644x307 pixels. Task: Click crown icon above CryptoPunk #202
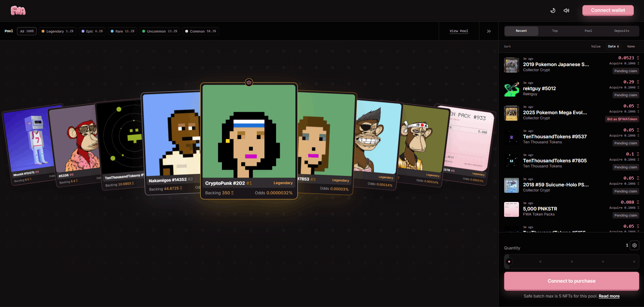coord(249,82)
